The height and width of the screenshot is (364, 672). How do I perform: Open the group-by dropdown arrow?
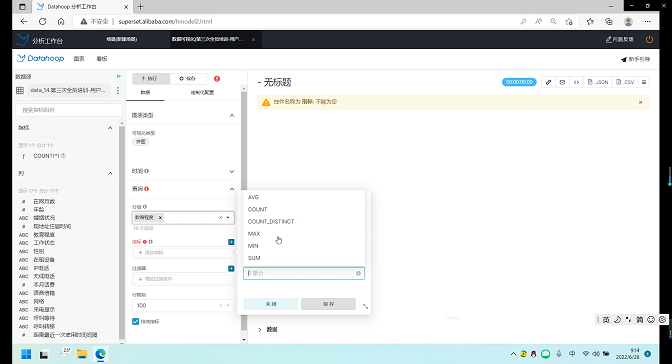point(228,217)
